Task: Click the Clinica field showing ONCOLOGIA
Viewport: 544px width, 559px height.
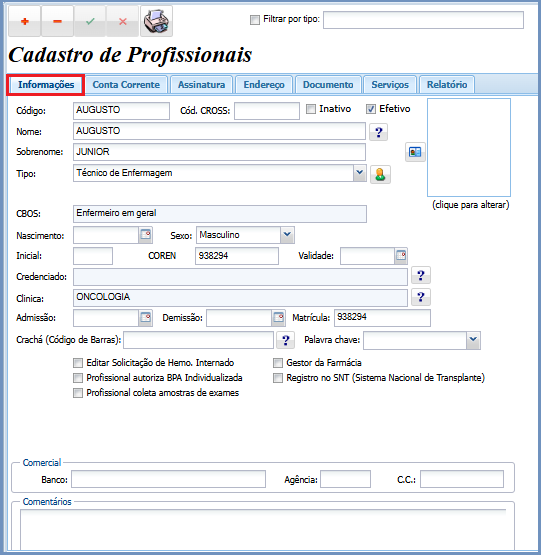Action: point(241,299)
